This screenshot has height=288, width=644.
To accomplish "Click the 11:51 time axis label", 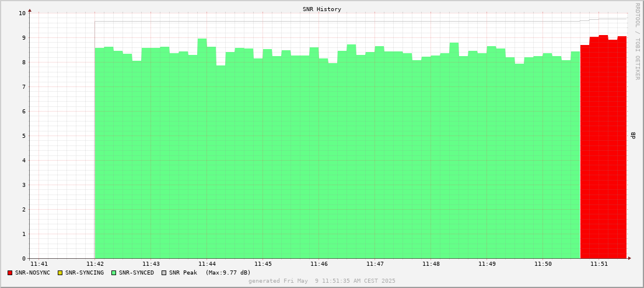I will (599, 263).
